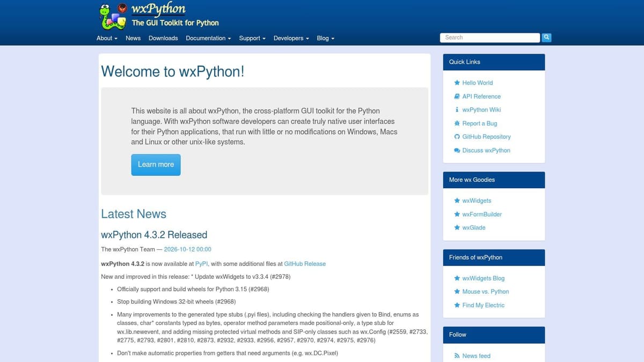Open the Support dropdown menu
644x362 pixels.
[252, 38]
